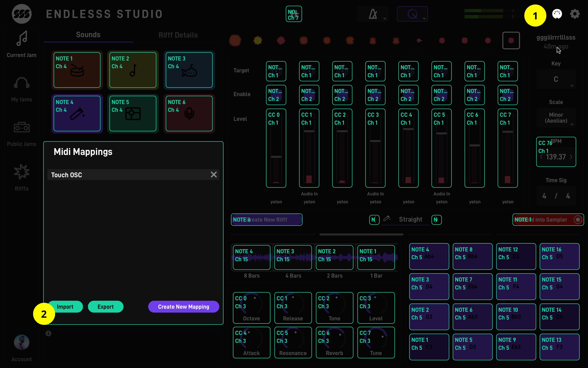Play the C3 pad NOTE 1
Viewport: 588px width, 368px height.
(429, 347)
